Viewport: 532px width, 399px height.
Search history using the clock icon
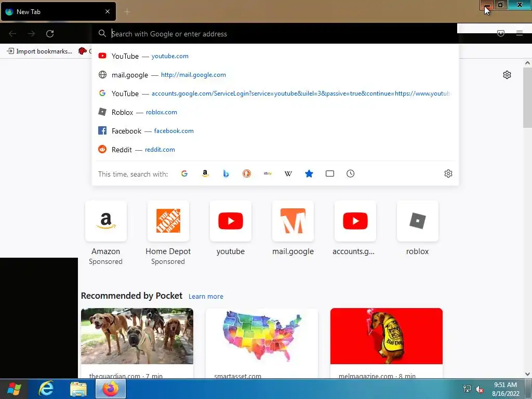[x=351, y=174]
